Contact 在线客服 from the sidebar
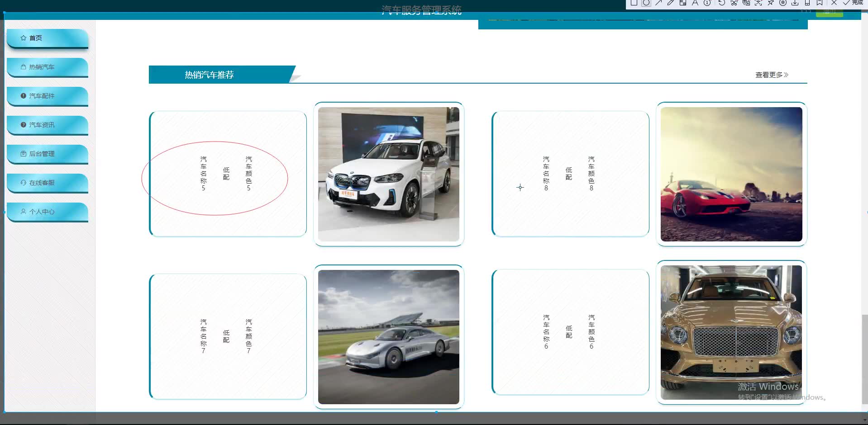The image size is (868, 425). pyautogui.click(x=47, y=183)
